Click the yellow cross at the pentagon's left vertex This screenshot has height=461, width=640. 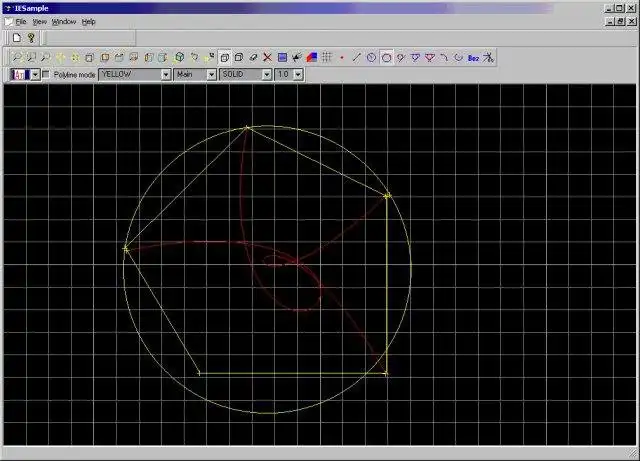pos(126,248)
